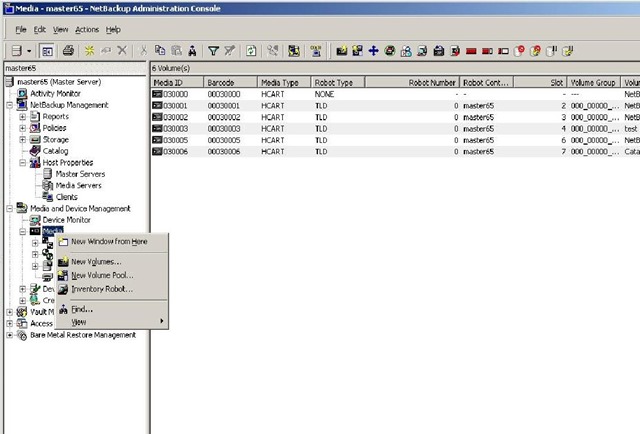This screenshot has width=640, height=434.
Task: Open the Help menu
Action: pos(113,29)
